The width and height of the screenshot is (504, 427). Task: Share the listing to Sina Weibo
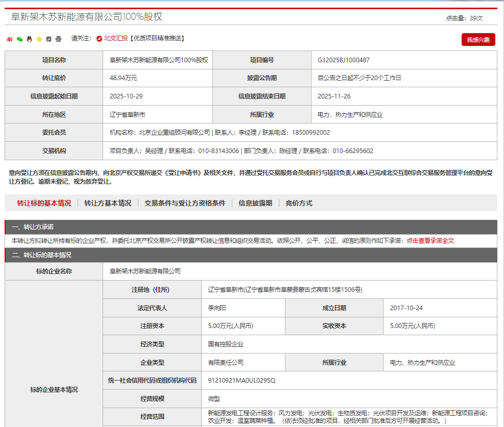9,39
